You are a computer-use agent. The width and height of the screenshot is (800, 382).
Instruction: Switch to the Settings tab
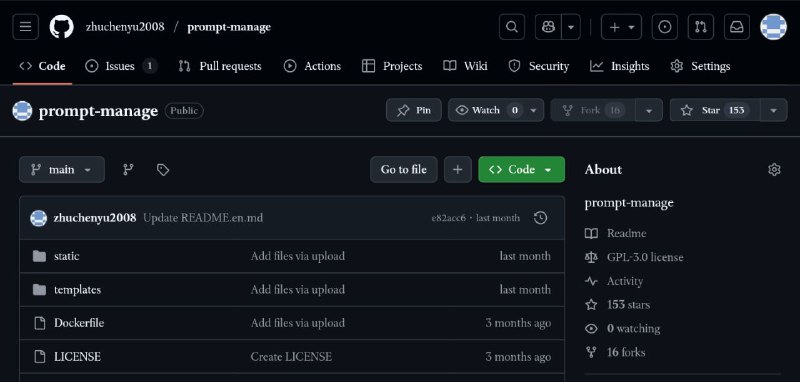700,66
